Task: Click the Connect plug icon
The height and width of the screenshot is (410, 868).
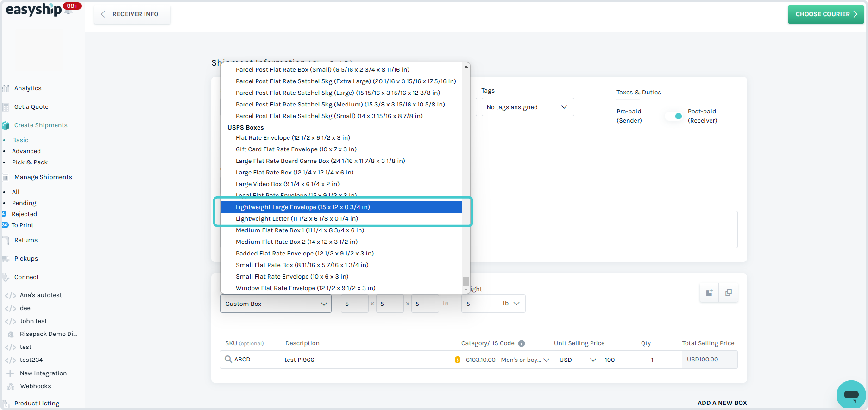Action: pos(6,277)
